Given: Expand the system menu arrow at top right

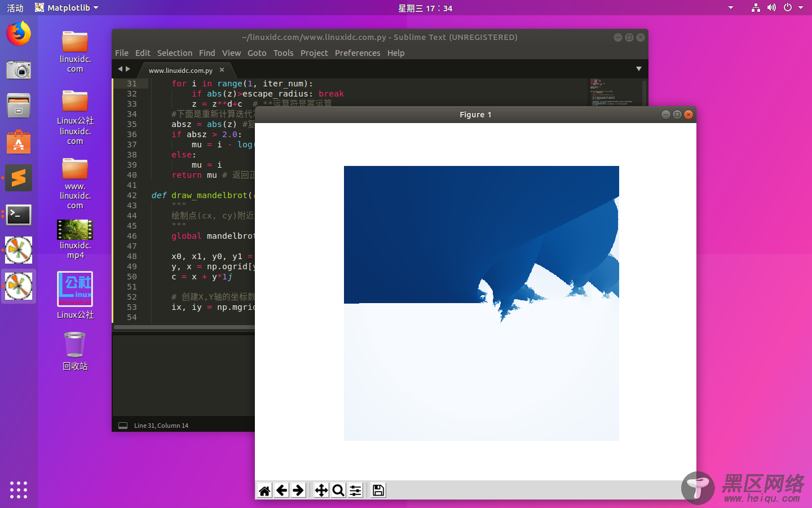Looking at the screenshot, I should coord(801,8).
